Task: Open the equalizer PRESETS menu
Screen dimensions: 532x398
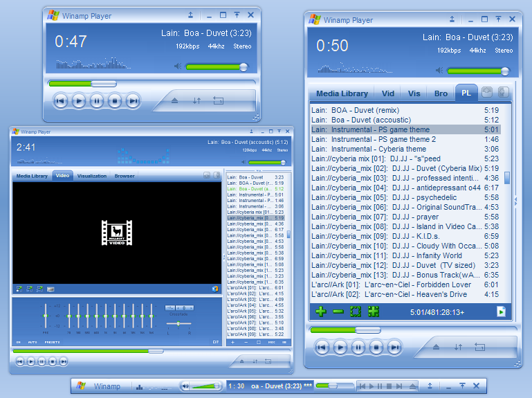Action: [x=52, y=342]
